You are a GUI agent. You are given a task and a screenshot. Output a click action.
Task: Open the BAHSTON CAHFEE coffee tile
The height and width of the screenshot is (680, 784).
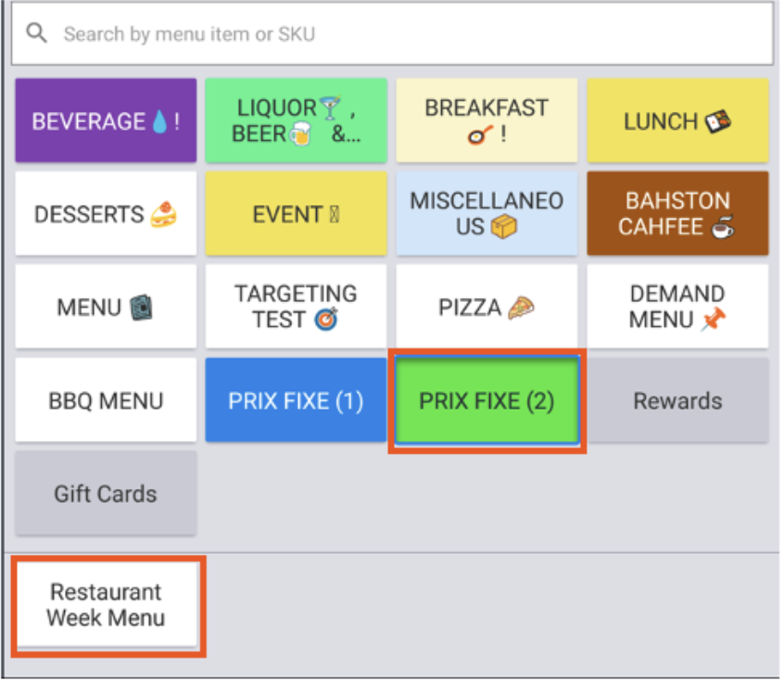(677, 214)
